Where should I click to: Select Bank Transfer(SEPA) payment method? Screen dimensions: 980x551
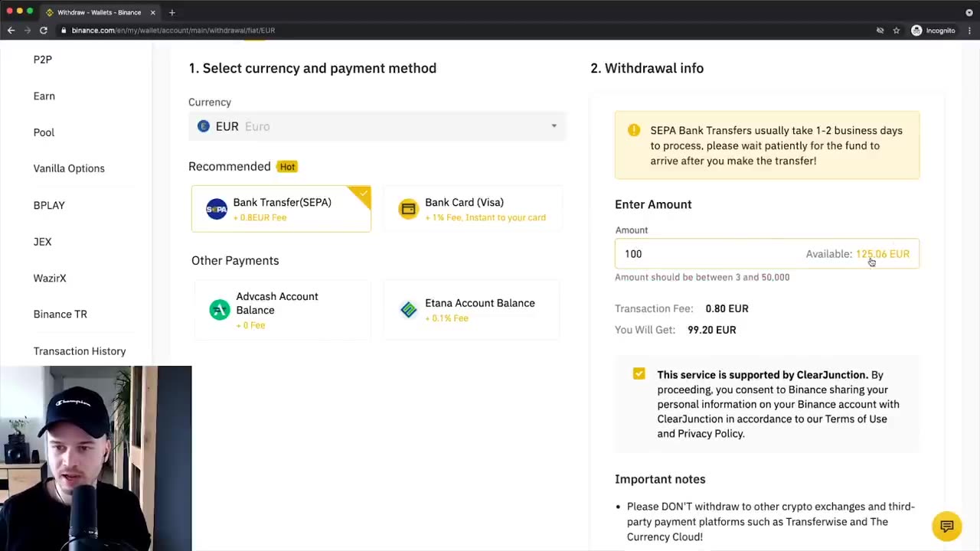[x=281, y=209]
